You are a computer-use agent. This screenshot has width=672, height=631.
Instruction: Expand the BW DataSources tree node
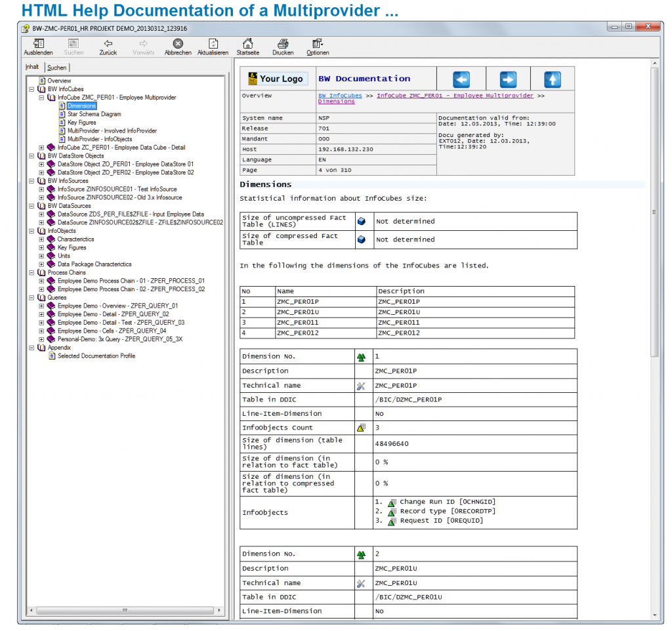[31, 205]
